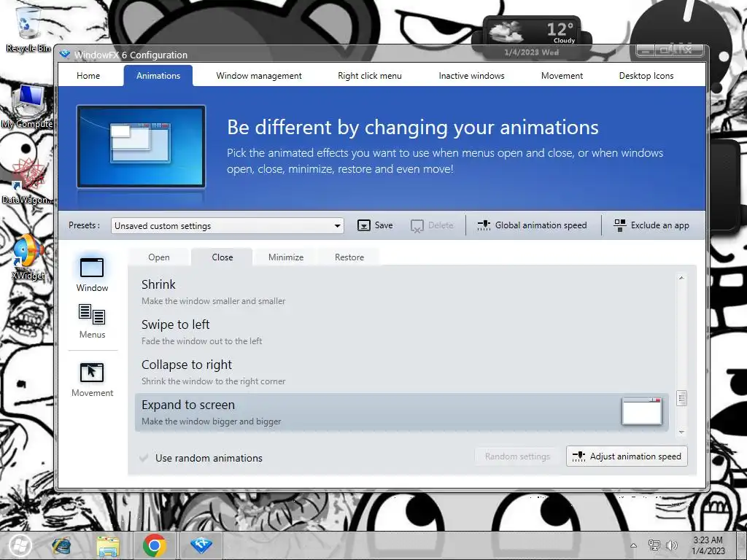Click the Expand to screen preview thumbnail
This screenshot has height=560, width=747.
click(x=642, y=411)
